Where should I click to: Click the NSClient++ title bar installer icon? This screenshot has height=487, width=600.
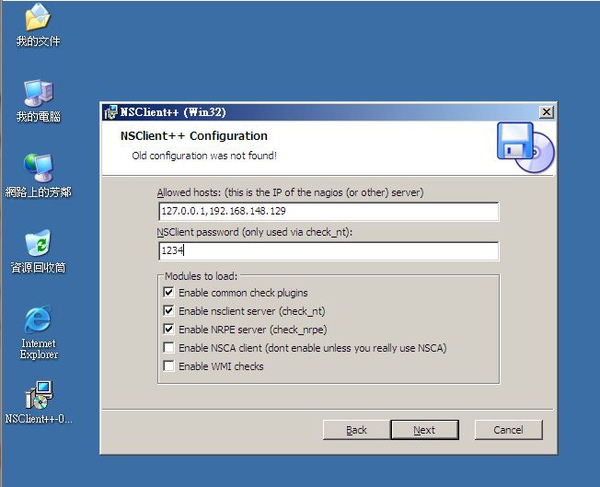111,112
